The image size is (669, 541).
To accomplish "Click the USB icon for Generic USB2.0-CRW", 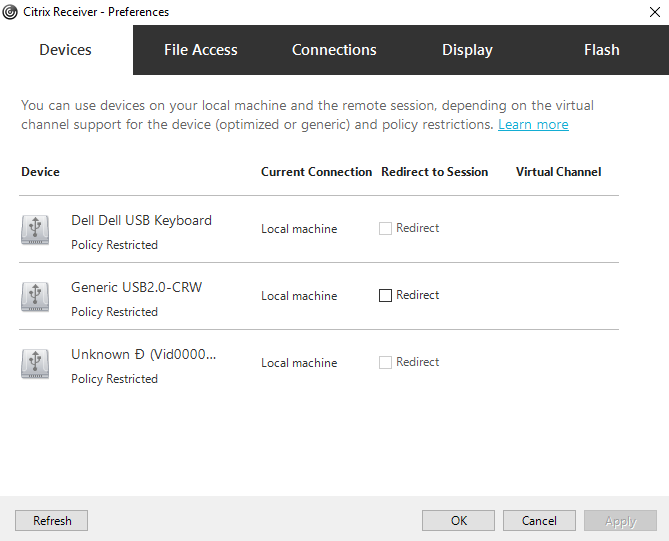I will pyautogui.click(x=35, y=297).
